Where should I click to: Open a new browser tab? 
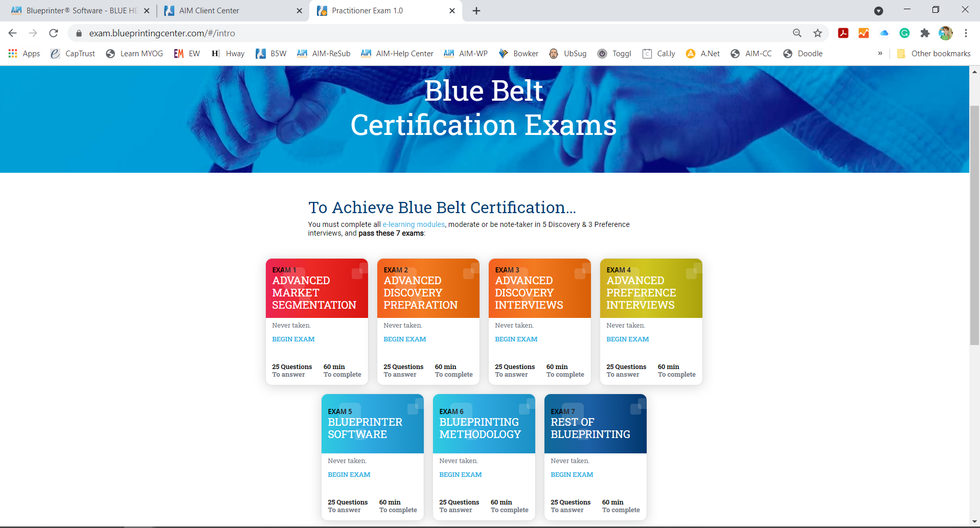click(x=476, y=11)
